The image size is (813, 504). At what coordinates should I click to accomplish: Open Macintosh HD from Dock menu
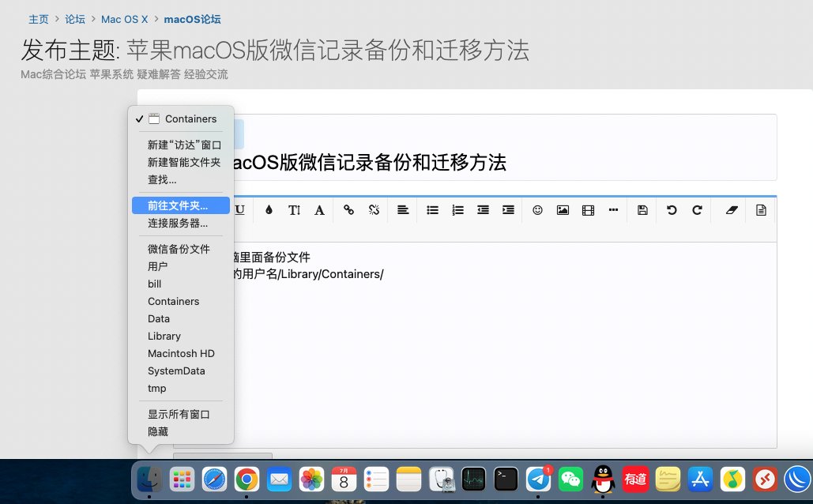pos(181,353)
